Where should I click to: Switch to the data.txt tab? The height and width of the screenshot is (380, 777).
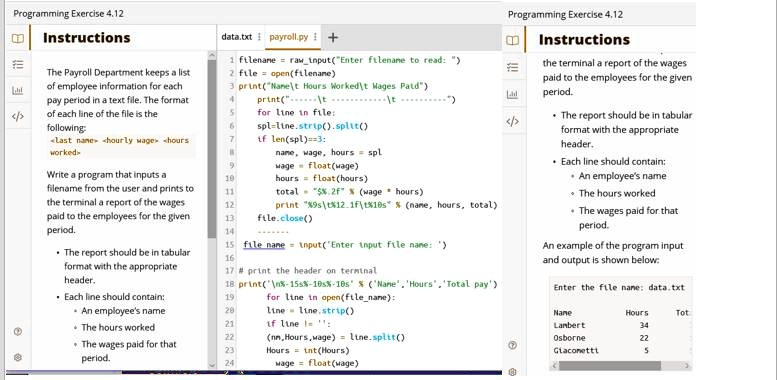[x=236, y=37]
